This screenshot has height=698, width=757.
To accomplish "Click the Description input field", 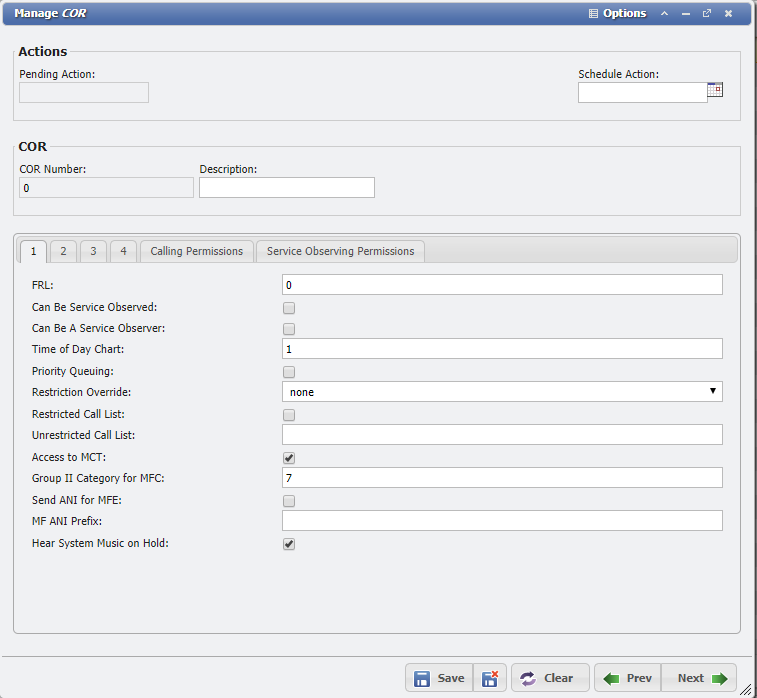I will coord(287,188).
